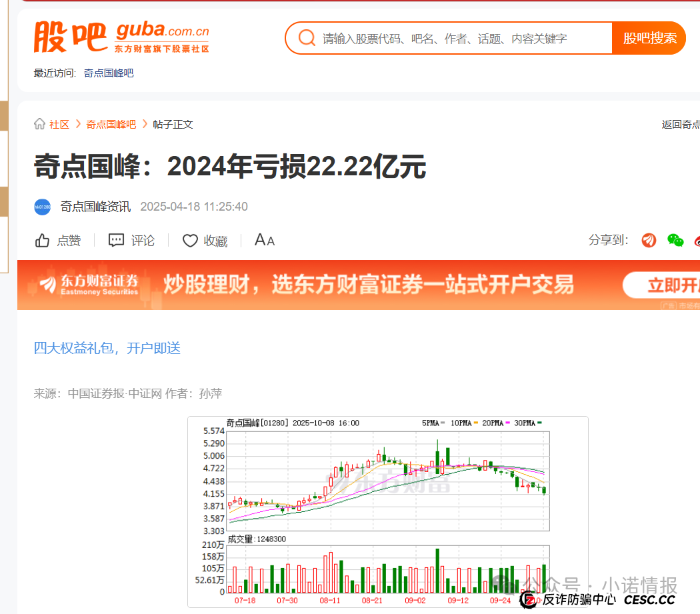Screen dimensions: 700x614
Task: Navigate to 奇点国峰吧 via the breadcrumb
Action: pos(111,124)
